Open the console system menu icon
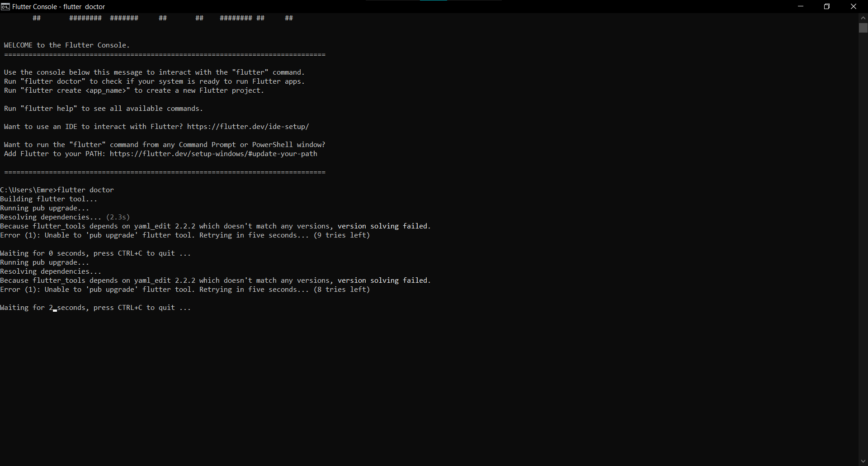868x466 pixels. click(x=5, y=6)
